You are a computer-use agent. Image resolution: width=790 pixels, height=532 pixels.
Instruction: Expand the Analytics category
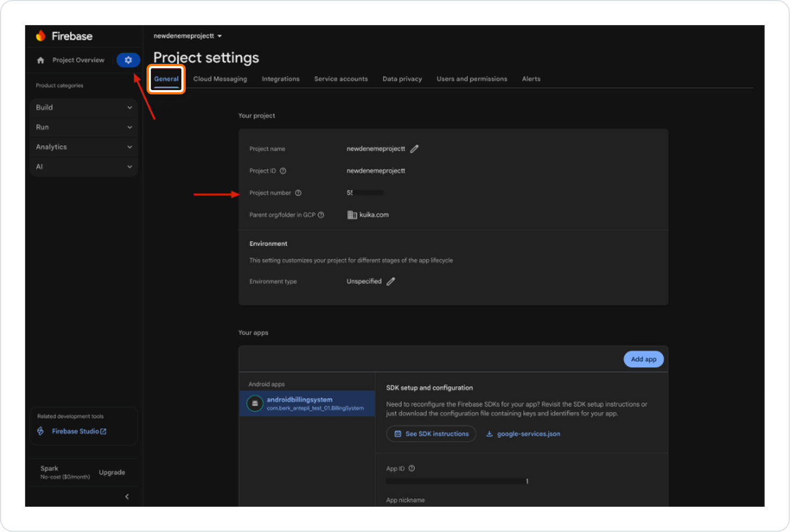(84, 147)
